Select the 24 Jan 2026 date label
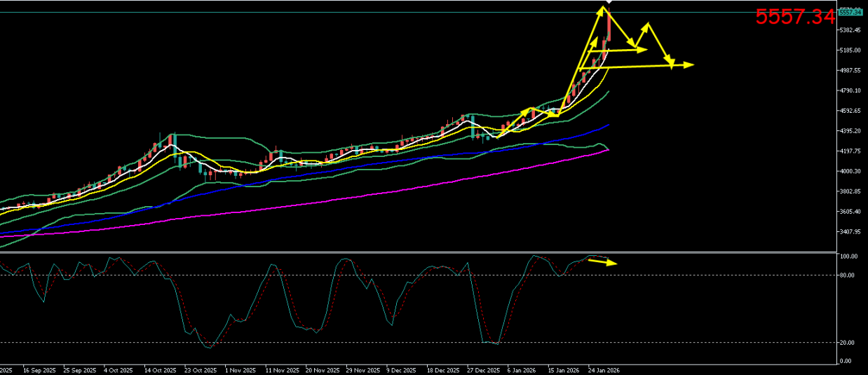Screen dimensions: 868x375 click(603, 369)
